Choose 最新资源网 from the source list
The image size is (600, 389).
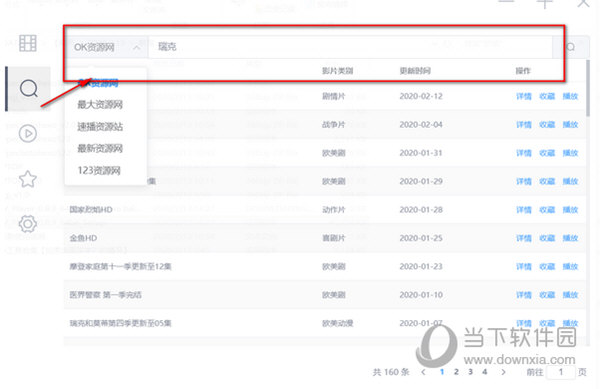(x=100, y=148)
